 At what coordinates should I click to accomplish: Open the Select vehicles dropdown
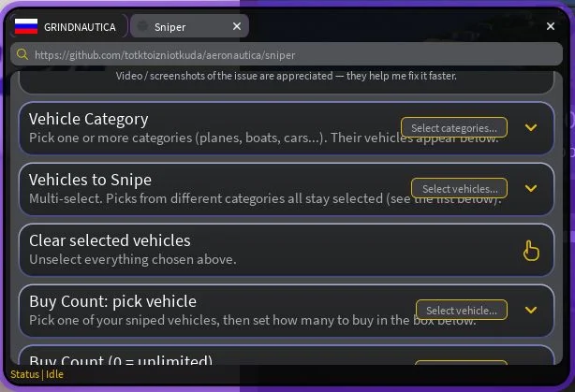(x=459, y=188)
